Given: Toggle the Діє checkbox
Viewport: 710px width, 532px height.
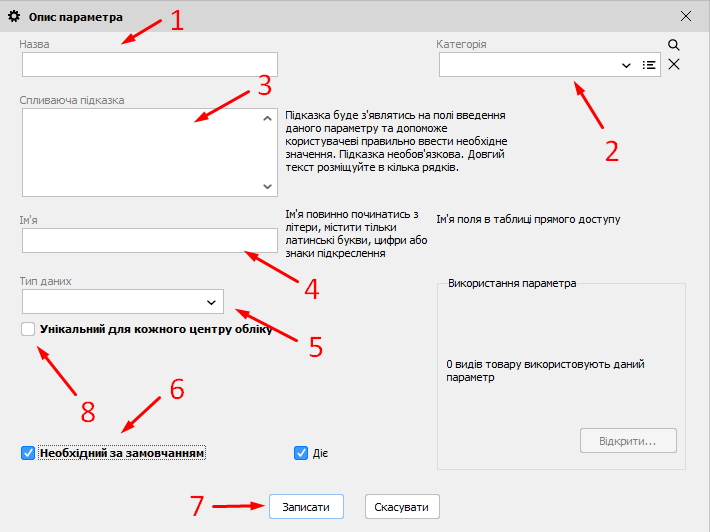Looking at the screenshot, I should pos(301,453).
